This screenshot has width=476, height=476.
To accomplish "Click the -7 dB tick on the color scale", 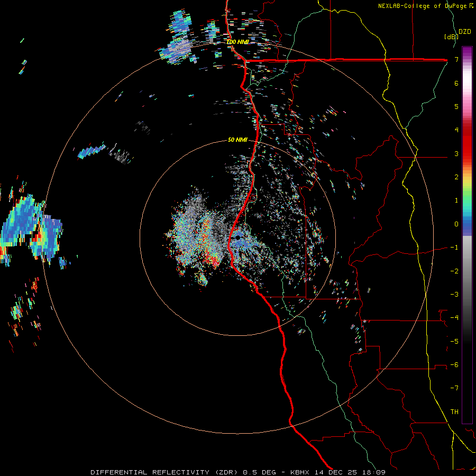I will pyautogui.click(x=454, y=388).
